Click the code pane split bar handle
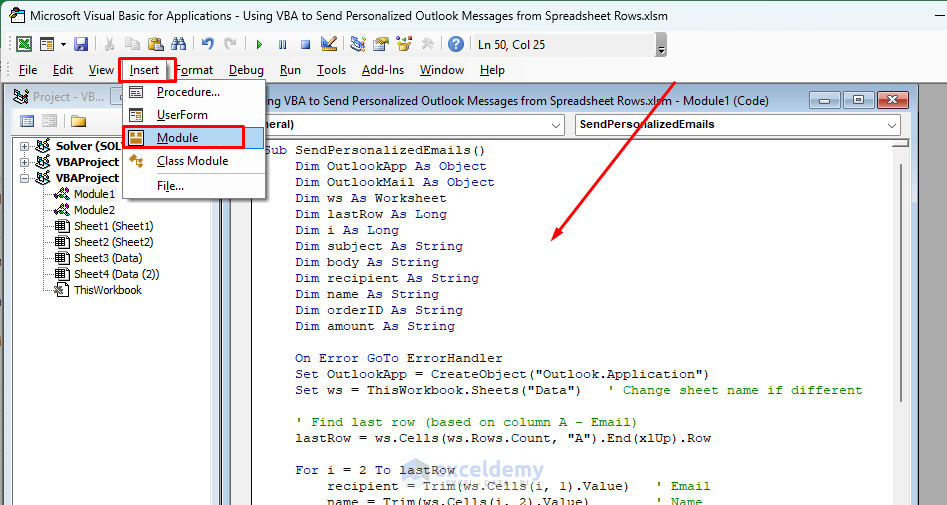 tap(900, 143)
